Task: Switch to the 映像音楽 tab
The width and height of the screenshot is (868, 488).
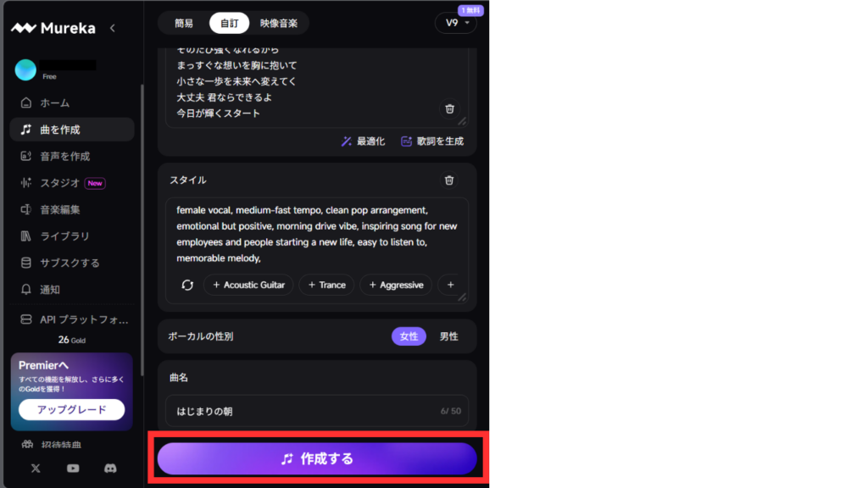Action: point(279,23)
